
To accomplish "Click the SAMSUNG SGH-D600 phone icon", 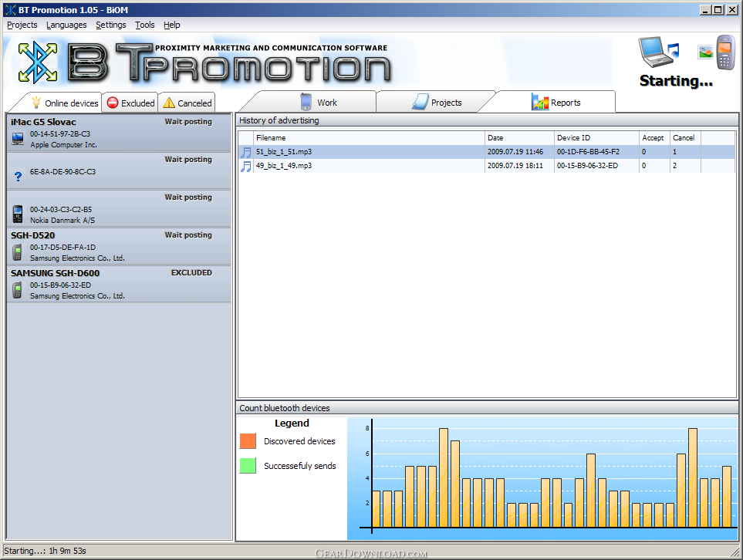I will point(18,290).
